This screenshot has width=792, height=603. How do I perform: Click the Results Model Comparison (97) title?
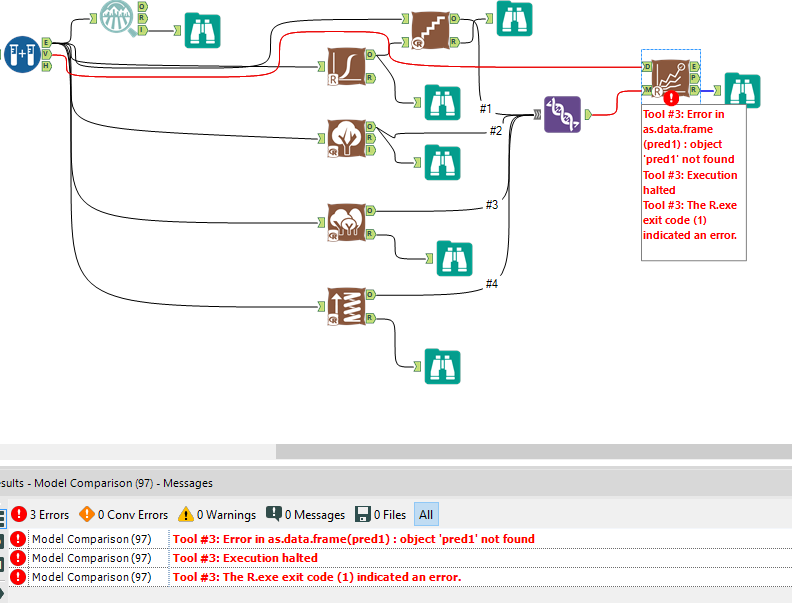coord(106,483)
